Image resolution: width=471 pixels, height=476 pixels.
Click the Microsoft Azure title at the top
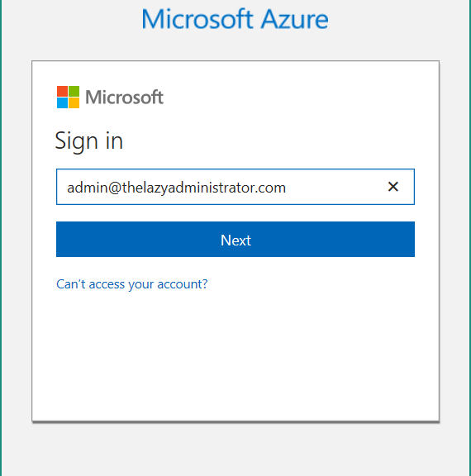(235, 19)
